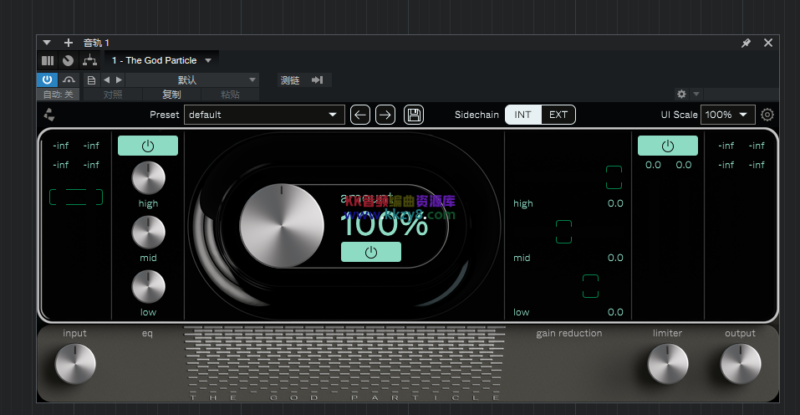Load the previous preset with left arrow
Image resolution: width=800 pixels, height=415 pixels.
pos(360,115)
